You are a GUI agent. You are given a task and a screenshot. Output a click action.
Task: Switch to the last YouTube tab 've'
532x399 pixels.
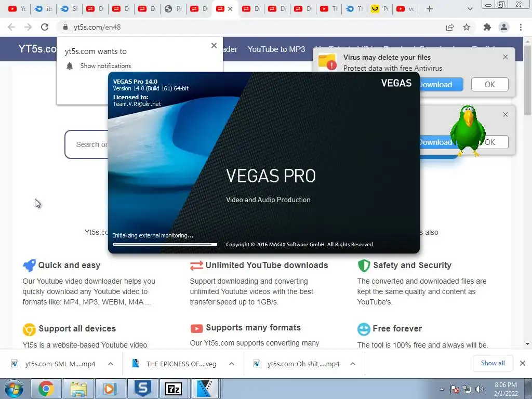(405, 9)
